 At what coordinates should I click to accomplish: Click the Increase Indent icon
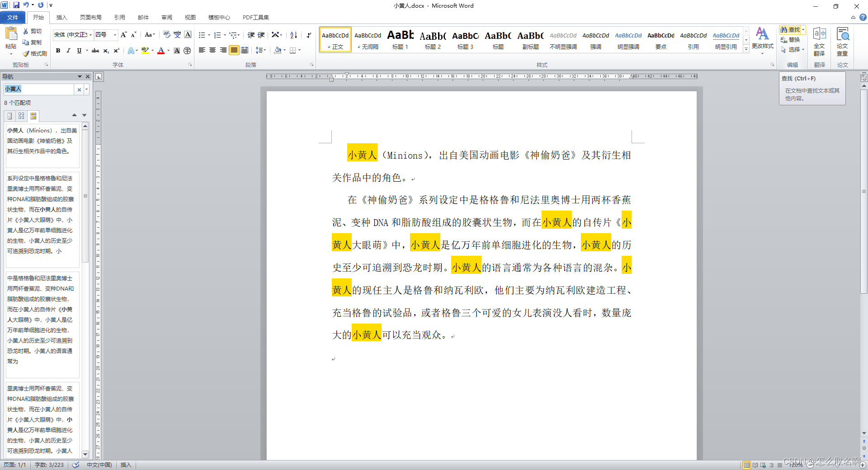(x=261, y=35)
